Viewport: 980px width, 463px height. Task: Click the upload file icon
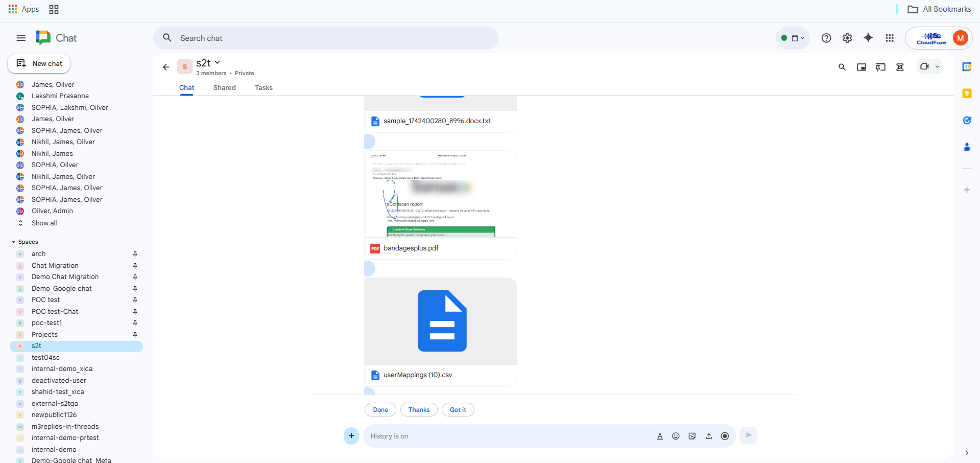pos(709,436)
